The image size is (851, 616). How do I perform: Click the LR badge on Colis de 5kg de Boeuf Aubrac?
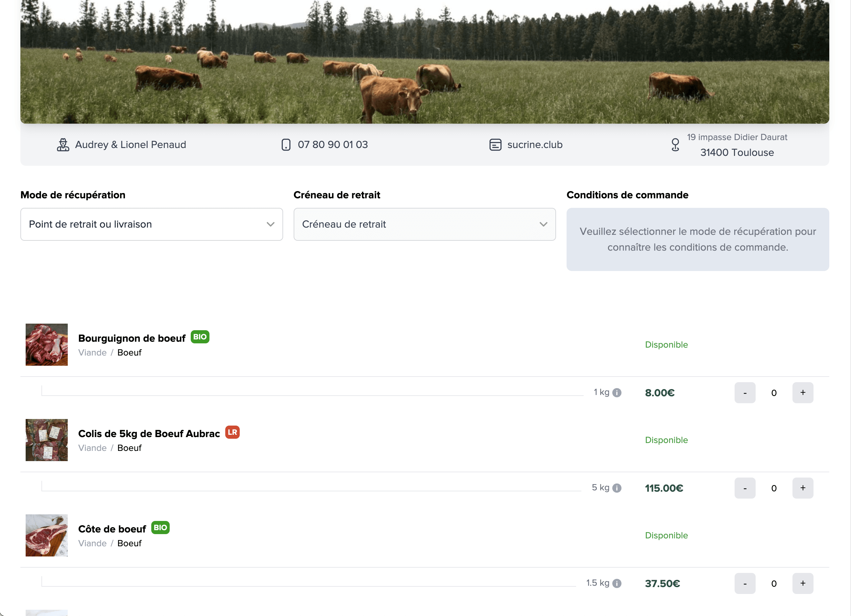(232, 432)
